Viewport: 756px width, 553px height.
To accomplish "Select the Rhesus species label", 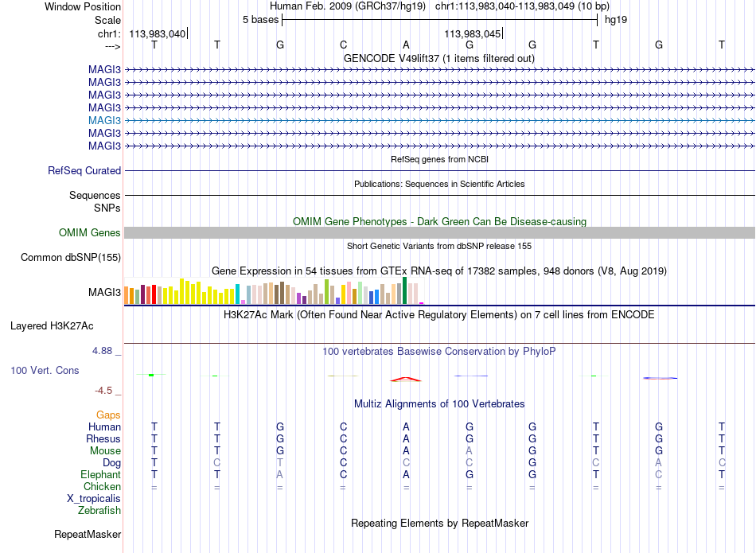I will [x=103, y=438].
